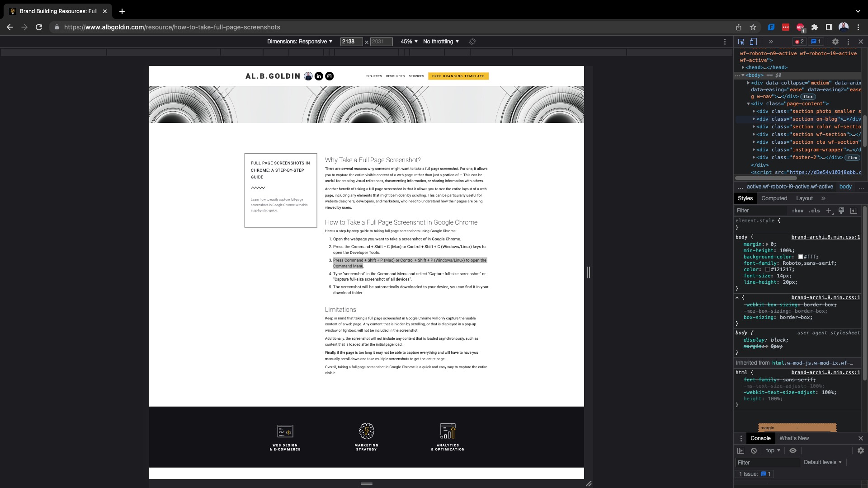This screenshot has height=488, width=868.
Task: Open the Instagram icon in site header
Action: pos(330,76)
